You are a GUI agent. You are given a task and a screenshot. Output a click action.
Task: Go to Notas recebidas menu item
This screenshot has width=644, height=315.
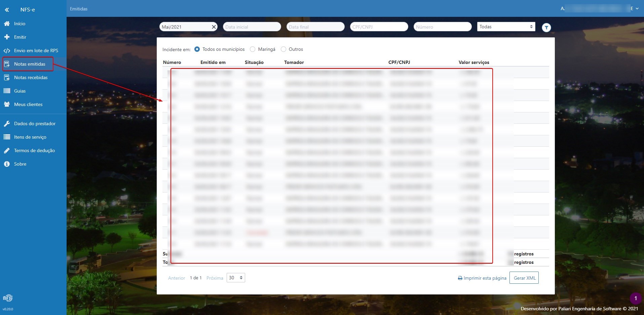coord(31,77)
